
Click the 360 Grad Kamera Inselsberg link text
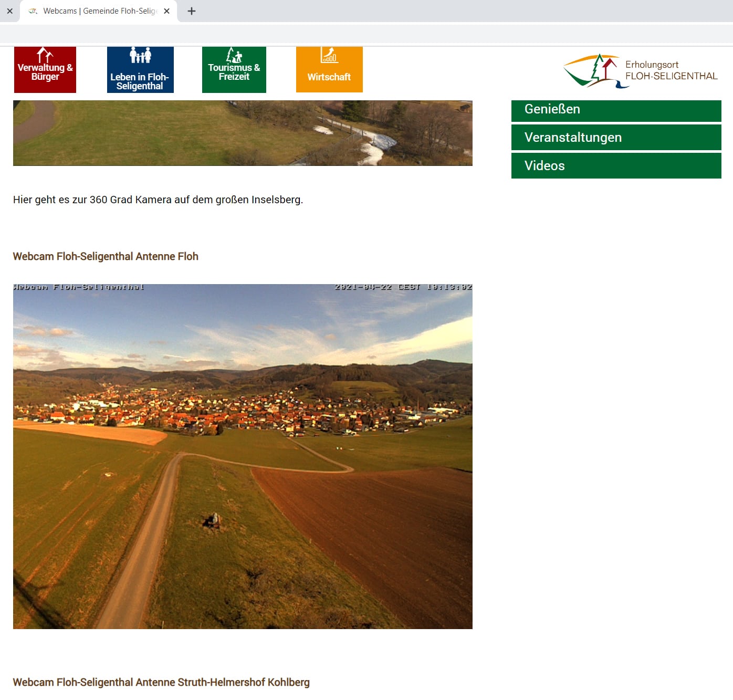(158, 200)
